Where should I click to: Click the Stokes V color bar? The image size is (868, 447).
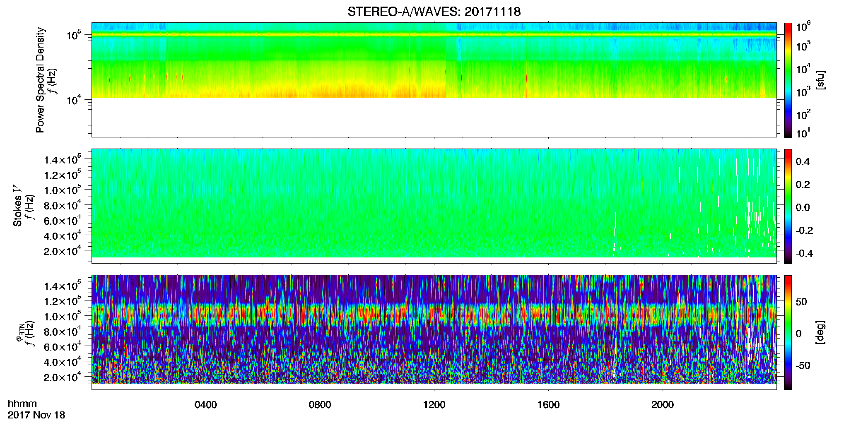[x=788, y=206]
